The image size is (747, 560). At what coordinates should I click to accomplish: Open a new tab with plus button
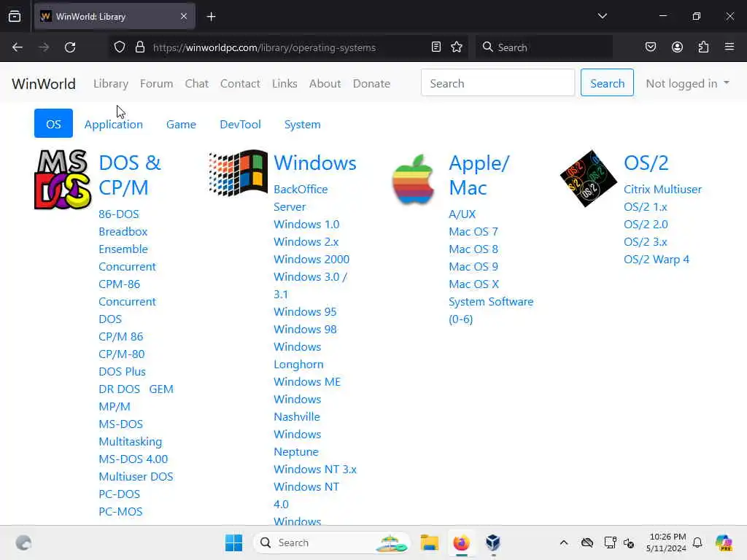click(211, 17)
